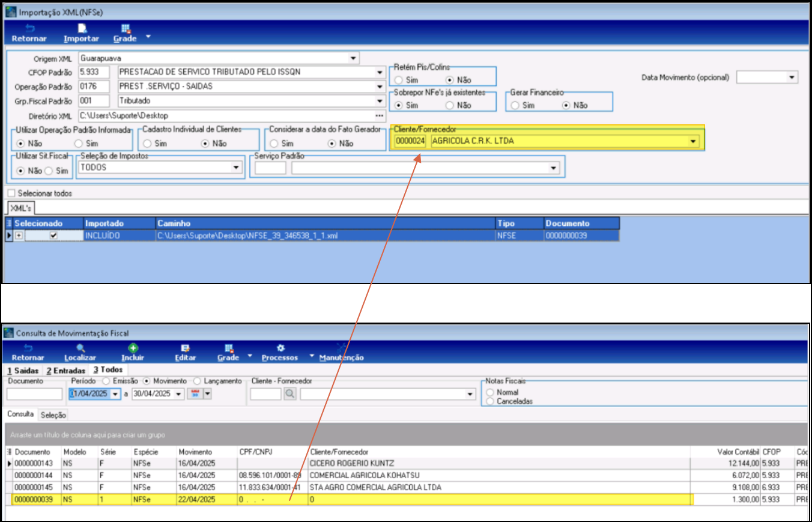The height and width of the screenshot is (522, 812).
Task: Open Grade dropdown arrow in Importação XML toolbar
Action: (148, 36)
